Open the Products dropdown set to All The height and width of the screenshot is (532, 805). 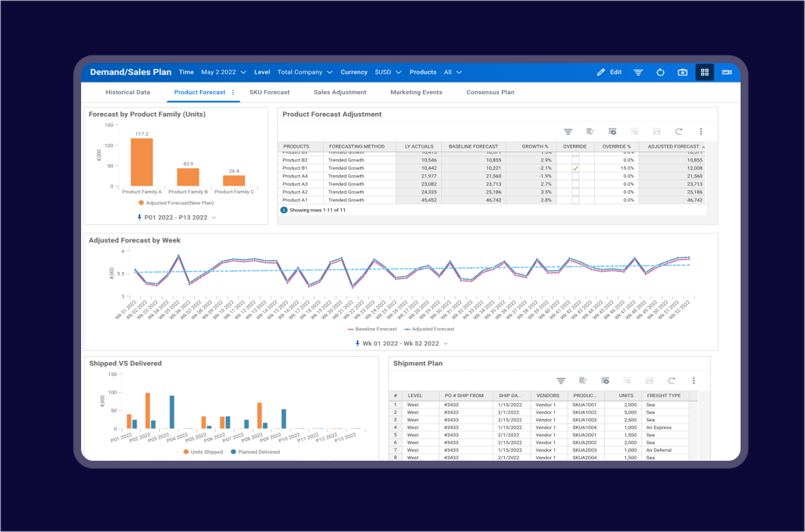[x=452, y=72]
